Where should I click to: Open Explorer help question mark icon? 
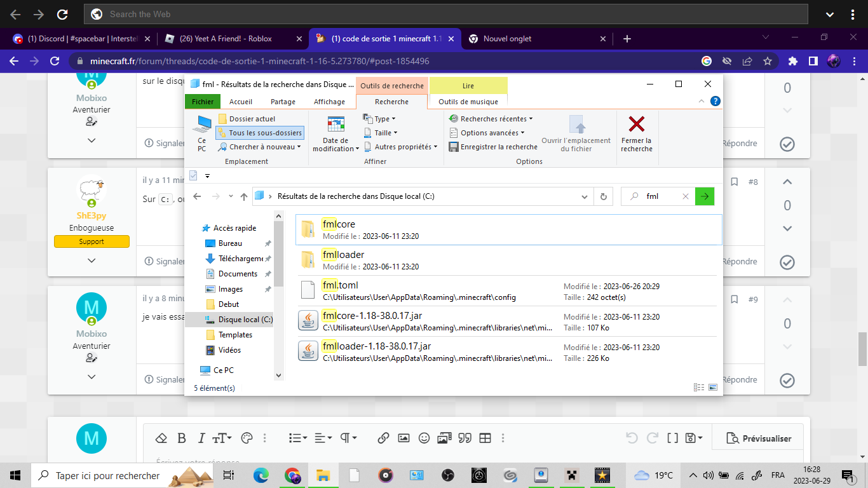point(715,101)
